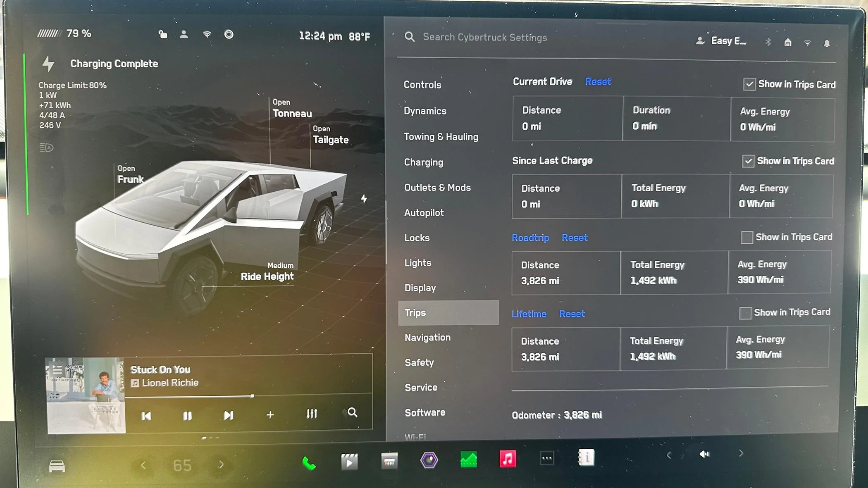Open the purple dashcam camera app
This screenshot has width=868, height=488.
pyautogui.click(x=429, y=459)
